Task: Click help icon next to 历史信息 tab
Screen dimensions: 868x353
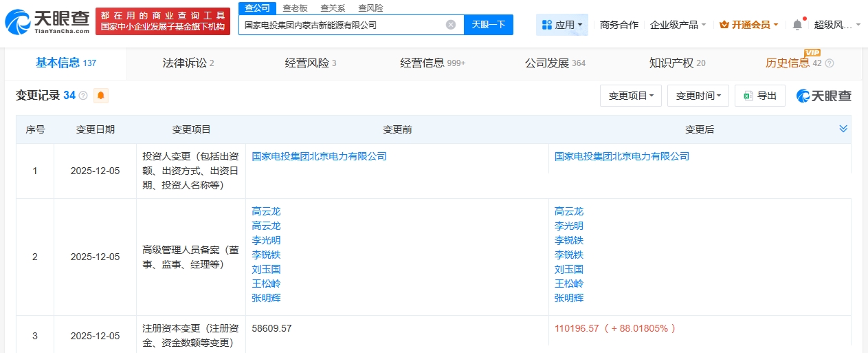Action: (829, 63)
